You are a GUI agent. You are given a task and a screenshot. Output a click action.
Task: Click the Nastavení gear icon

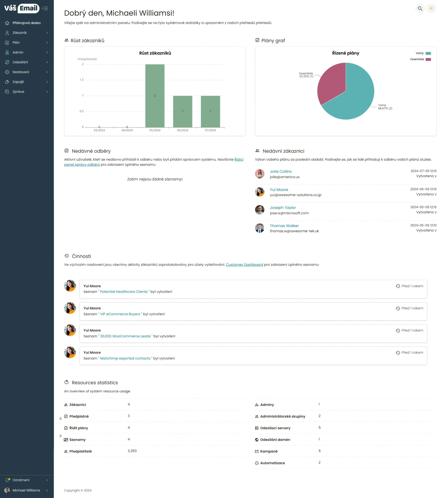click(x=7, y=72)
